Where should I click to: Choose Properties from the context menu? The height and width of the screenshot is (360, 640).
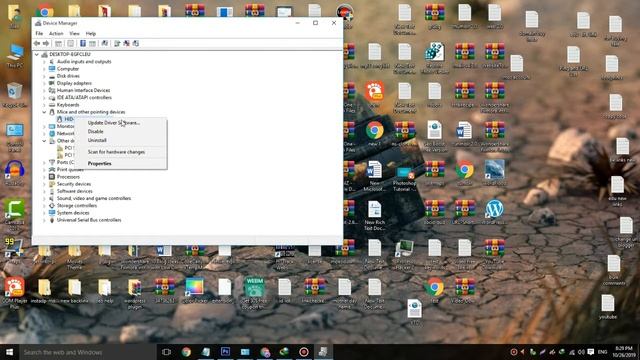(x=121, y=163)
